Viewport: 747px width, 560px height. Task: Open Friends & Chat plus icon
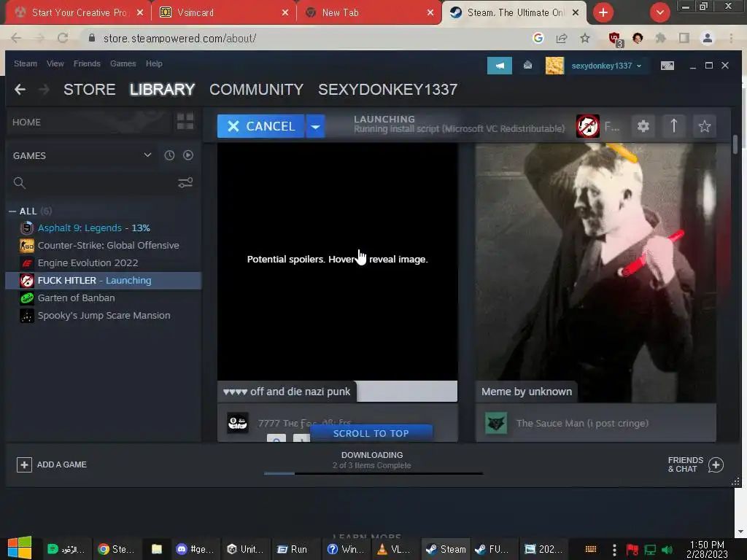point(716,464)
